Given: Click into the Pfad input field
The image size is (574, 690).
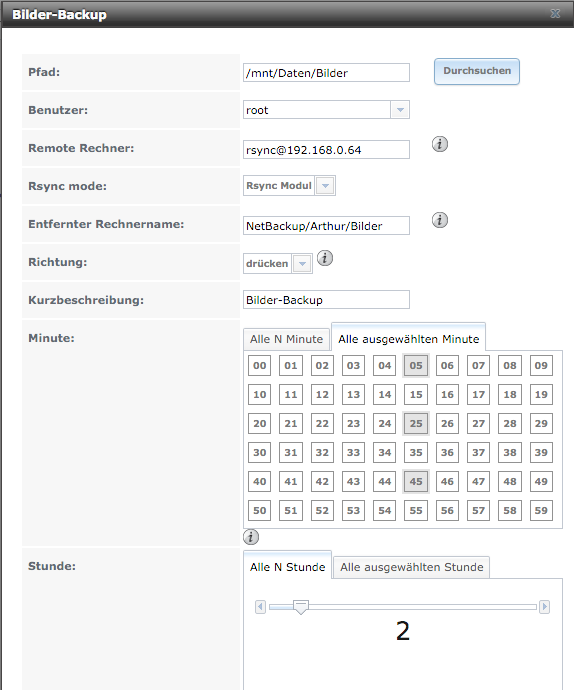Looking at the screenshot, I should click(326, 73).
